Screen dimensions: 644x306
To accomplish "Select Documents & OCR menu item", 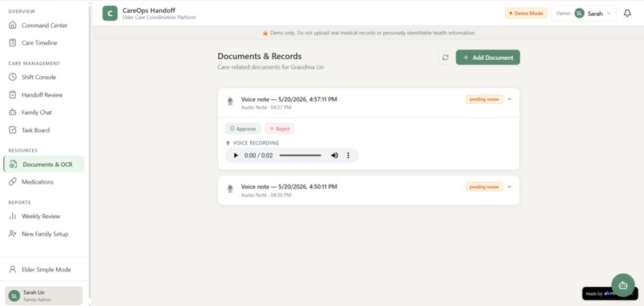I will [44, 165].
